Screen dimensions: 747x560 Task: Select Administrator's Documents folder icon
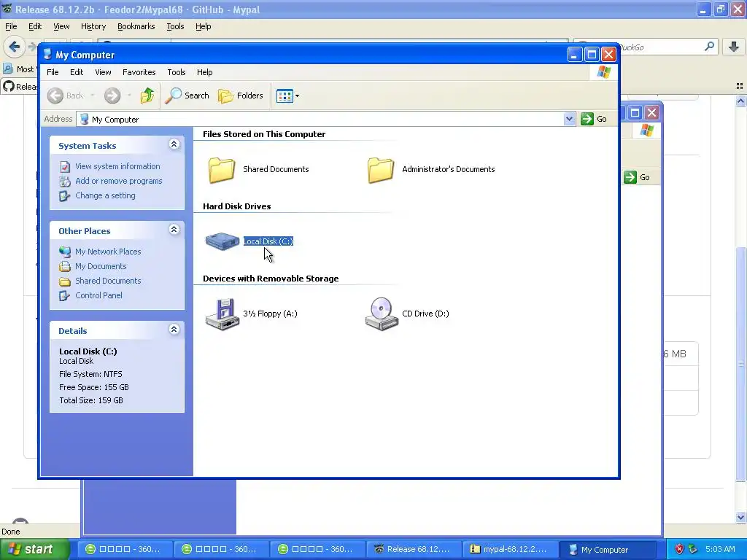pos(381,169)
